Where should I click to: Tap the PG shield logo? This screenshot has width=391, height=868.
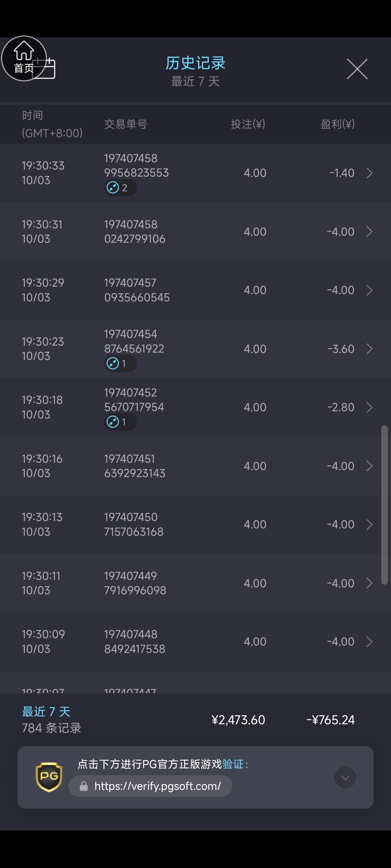point(49,777)
